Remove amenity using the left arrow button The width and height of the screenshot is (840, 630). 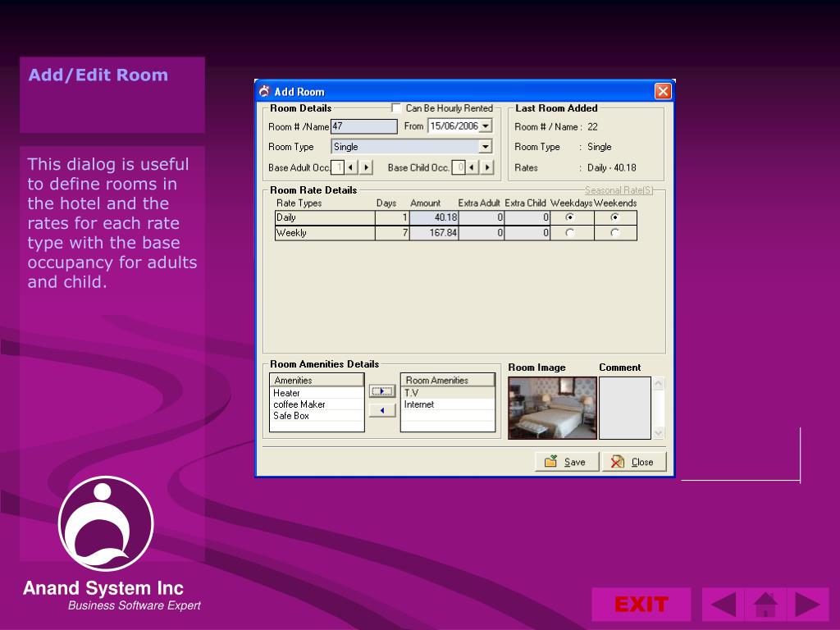click(x=381, y=410)
